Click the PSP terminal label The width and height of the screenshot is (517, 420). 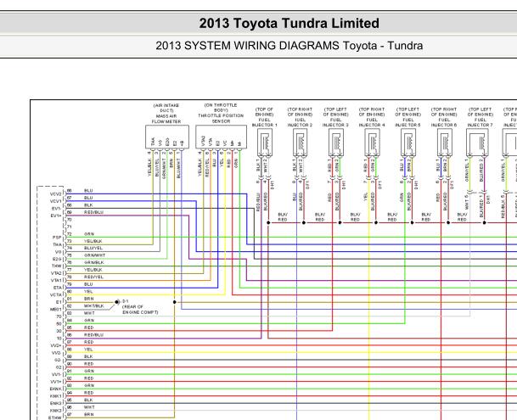click(x=57, y=238)
